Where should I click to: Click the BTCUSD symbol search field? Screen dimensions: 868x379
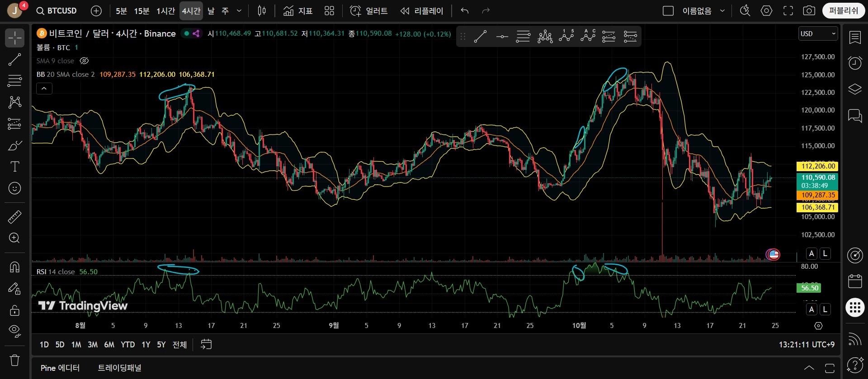57,11
